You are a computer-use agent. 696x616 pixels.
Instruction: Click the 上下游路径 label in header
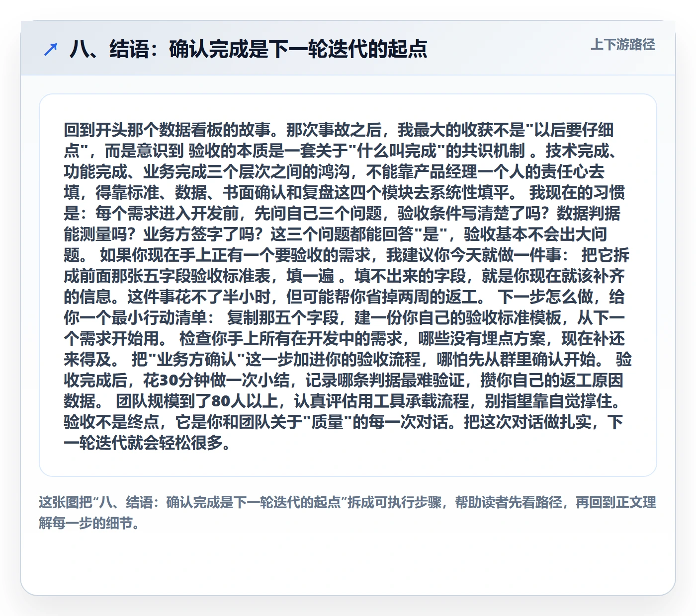[x=623, y=45]
